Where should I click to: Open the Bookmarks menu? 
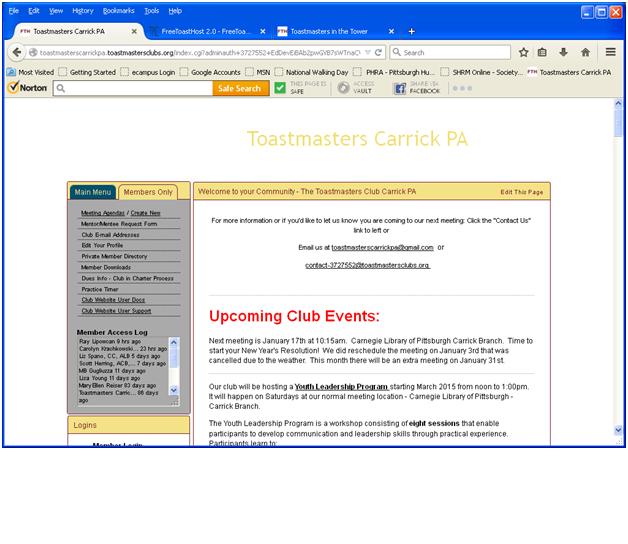click(x=119, y=11)
